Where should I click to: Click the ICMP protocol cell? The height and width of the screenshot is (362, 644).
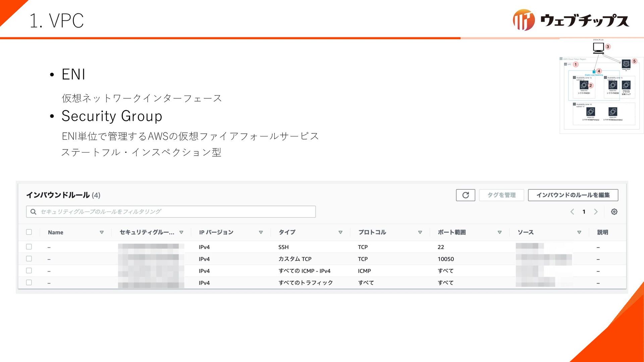(x=364, y=271)
